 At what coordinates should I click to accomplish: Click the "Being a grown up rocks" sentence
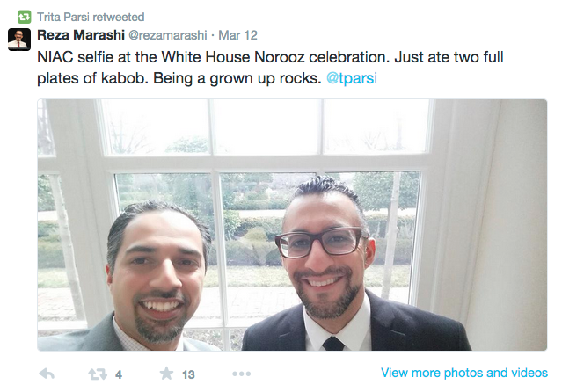[237, 78]
